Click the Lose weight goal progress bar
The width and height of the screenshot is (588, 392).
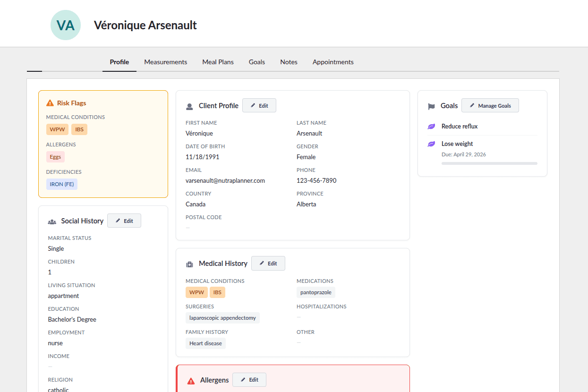pos(489,163)
